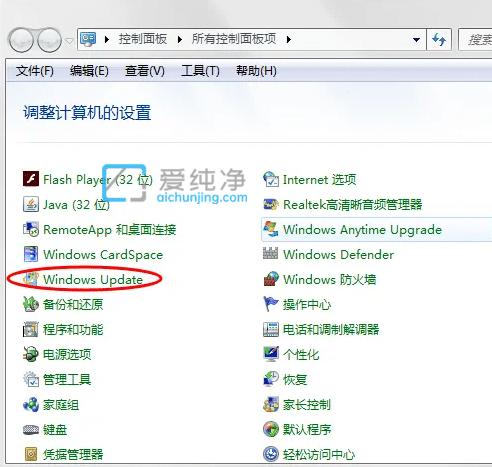Viewport: 492px width, 467px height.
Task: Open Internet 选项 link
Action: 319,179
